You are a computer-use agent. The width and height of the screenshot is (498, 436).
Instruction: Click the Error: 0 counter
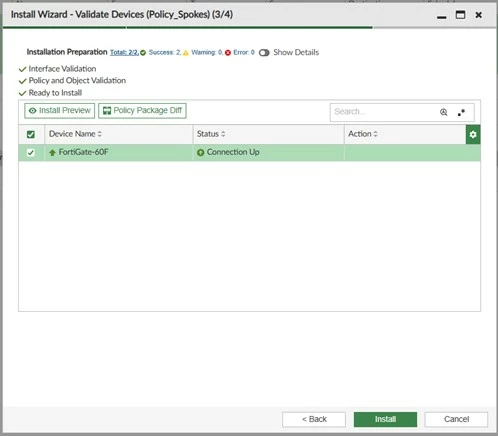point(244,52)
